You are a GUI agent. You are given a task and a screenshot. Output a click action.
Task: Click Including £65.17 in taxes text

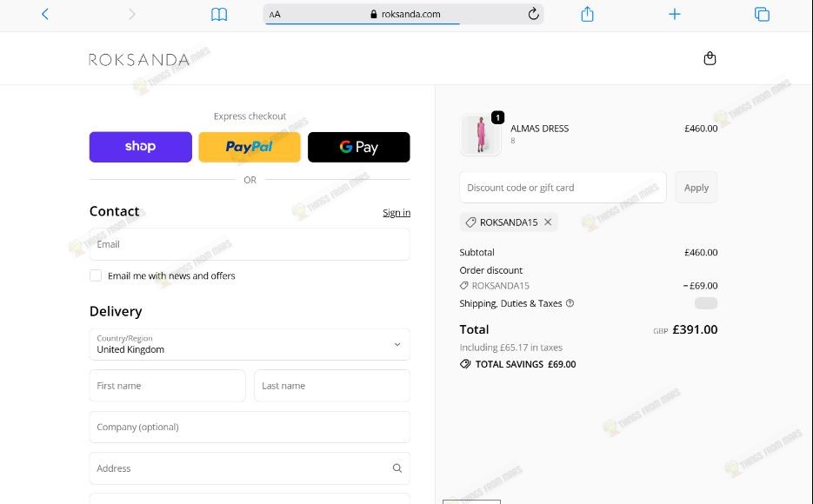point(510,348)
